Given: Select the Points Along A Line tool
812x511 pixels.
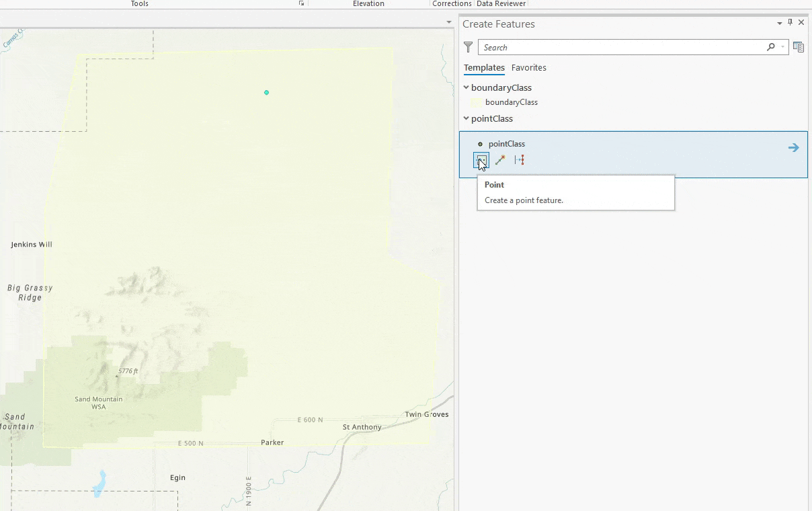Looking at the screenshot, I should (520, 160).
